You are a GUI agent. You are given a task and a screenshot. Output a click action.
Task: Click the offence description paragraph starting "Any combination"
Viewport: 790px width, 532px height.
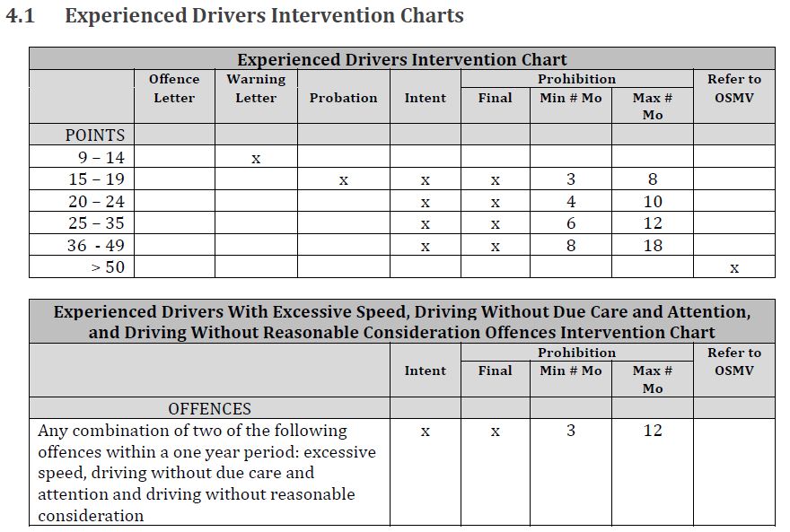[206, 473]
